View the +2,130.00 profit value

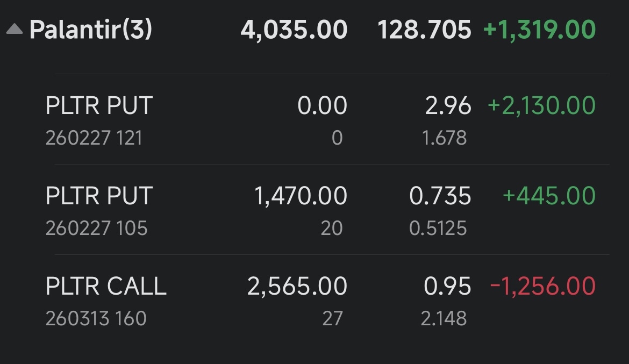pos(541,105)
